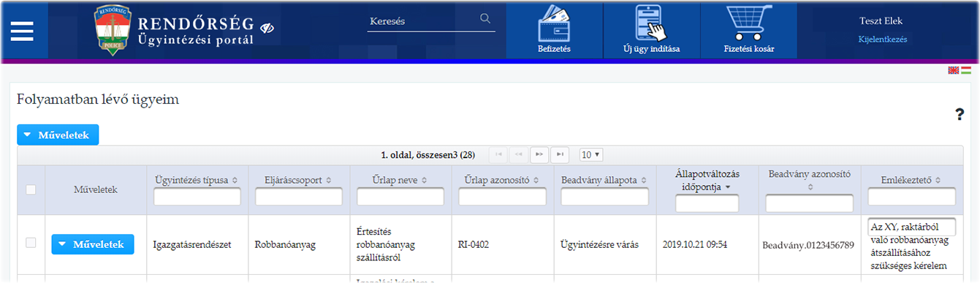Tick the checkbox for the Robbanóanyag row

coord(31,243)
